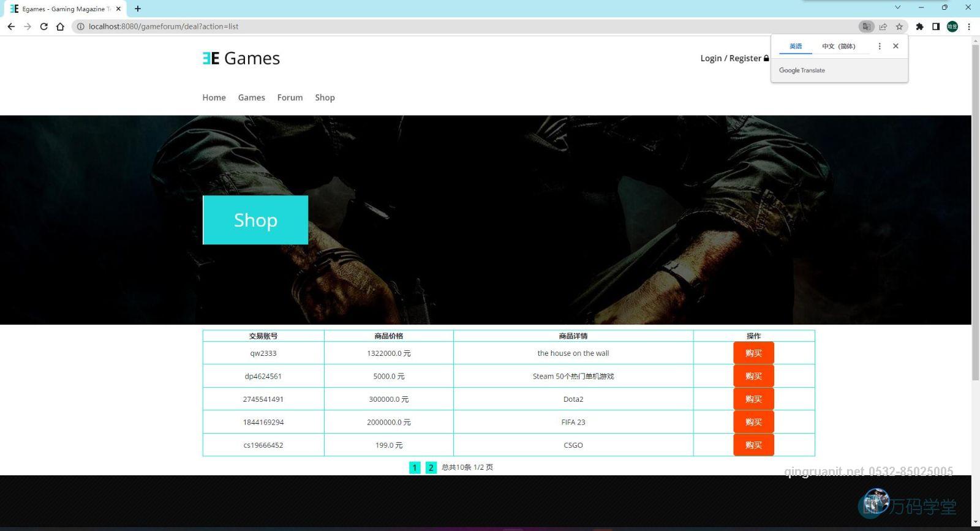Click the address bar URL field

tap(429, 26)
